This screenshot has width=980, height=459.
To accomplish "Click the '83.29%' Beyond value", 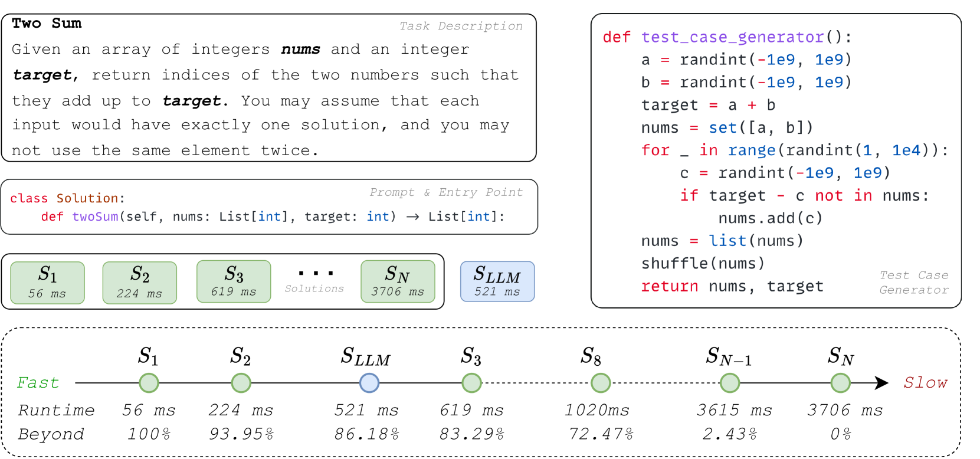I will point(471,434).
